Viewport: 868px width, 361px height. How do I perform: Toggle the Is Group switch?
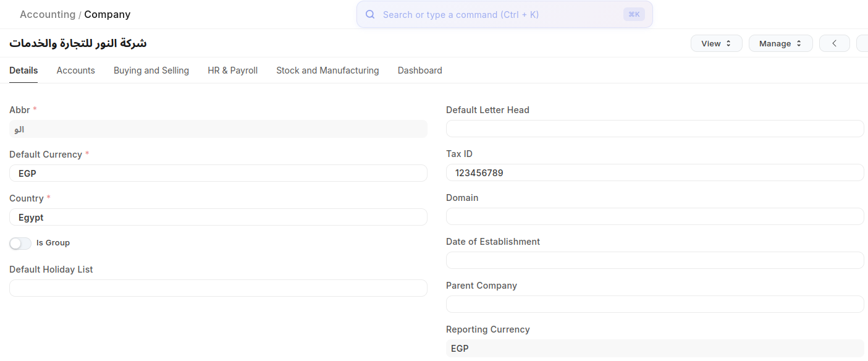(x=20, y=244)
